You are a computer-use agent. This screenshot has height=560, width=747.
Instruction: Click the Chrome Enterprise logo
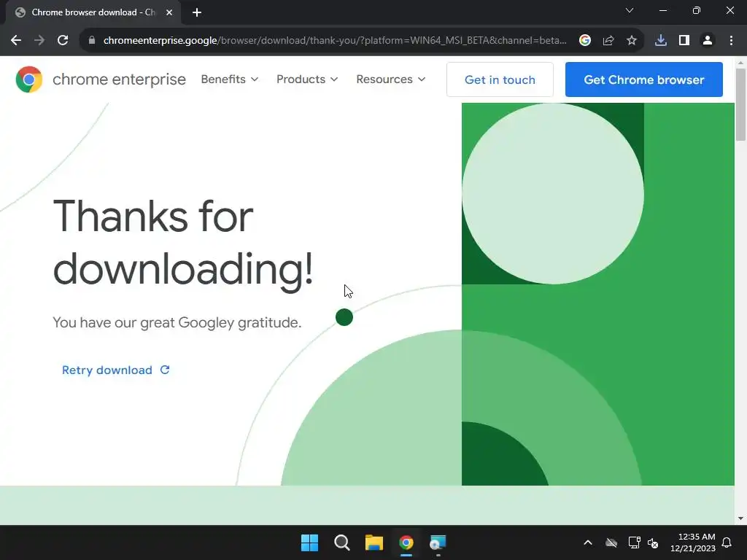pyautogui.click(x=101, y=79)
